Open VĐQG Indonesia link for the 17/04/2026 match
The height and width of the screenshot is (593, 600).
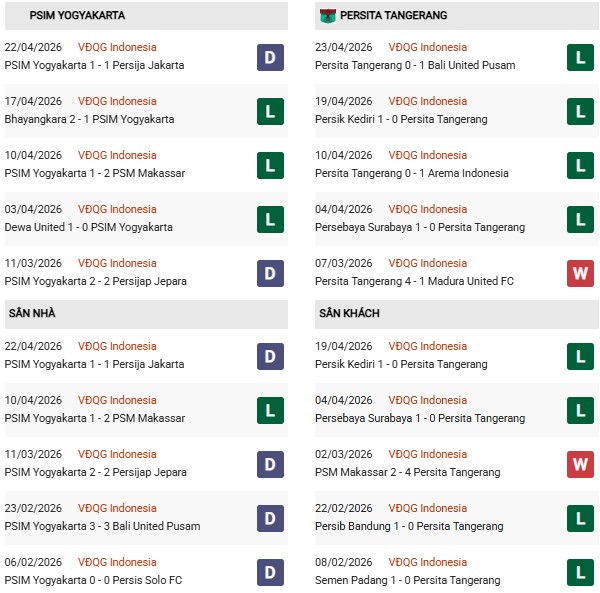[x=117, y=101]
